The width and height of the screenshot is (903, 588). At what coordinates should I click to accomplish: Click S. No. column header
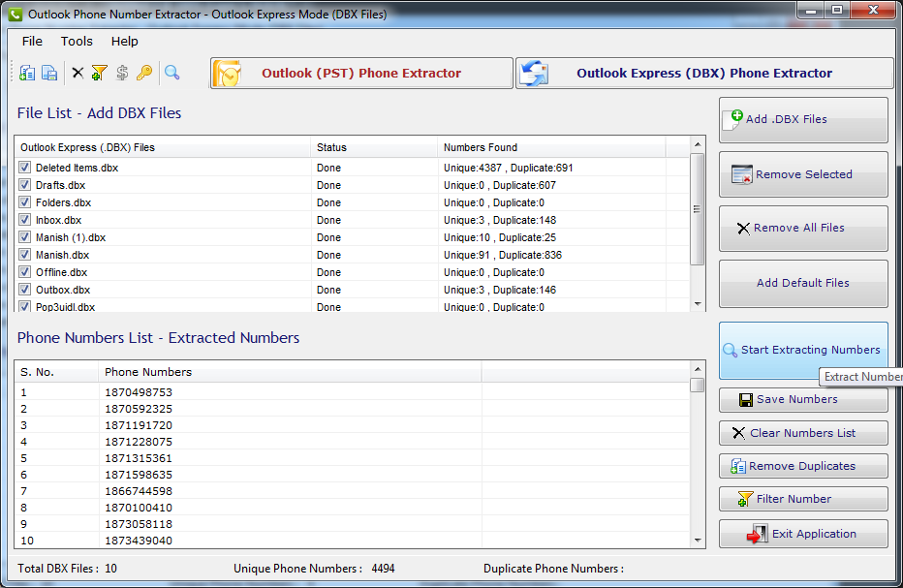(x=56, y=372)
